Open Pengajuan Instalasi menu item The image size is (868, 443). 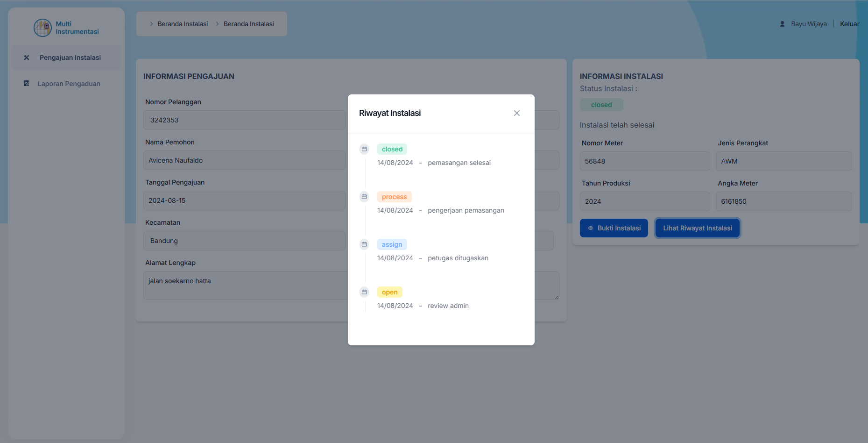(x=70, y=57)
